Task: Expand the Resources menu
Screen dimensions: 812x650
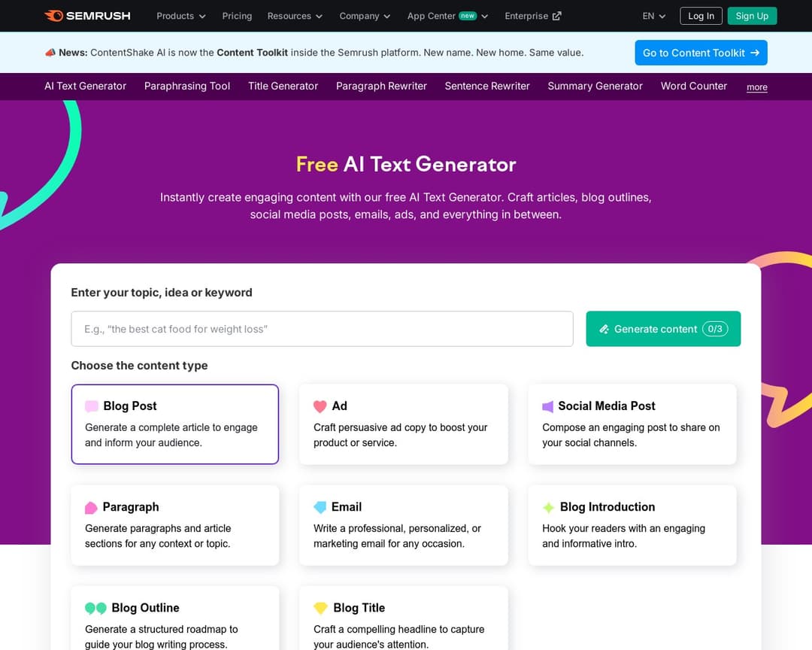Action: [x=294, y=16]
